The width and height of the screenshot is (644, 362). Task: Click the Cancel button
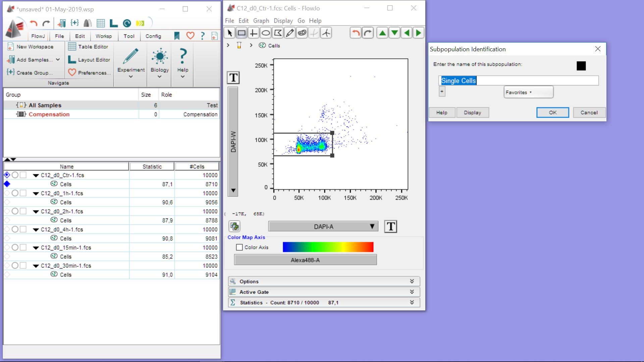coord(589,113)
